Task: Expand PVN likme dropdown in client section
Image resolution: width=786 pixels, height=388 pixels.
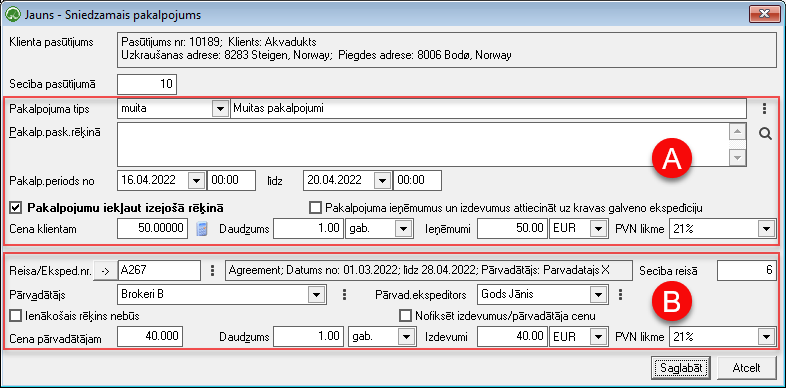Action: (x=765, y=230)
